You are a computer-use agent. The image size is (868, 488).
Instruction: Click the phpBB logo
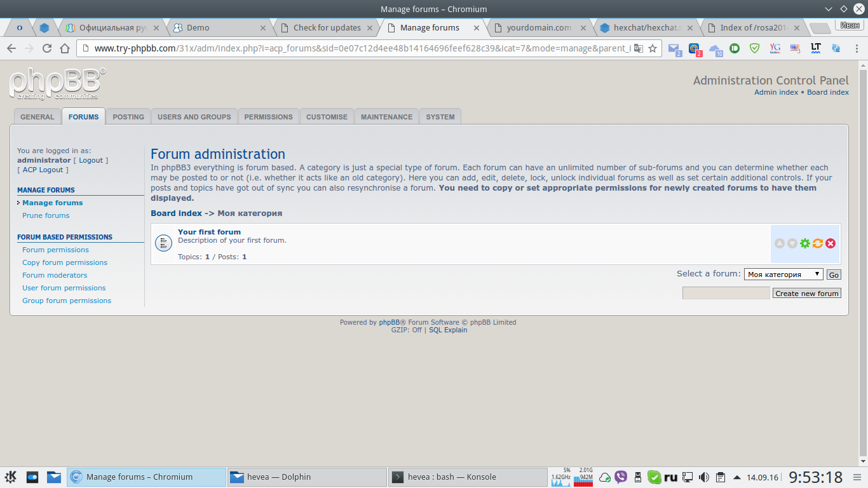(57, 84)
